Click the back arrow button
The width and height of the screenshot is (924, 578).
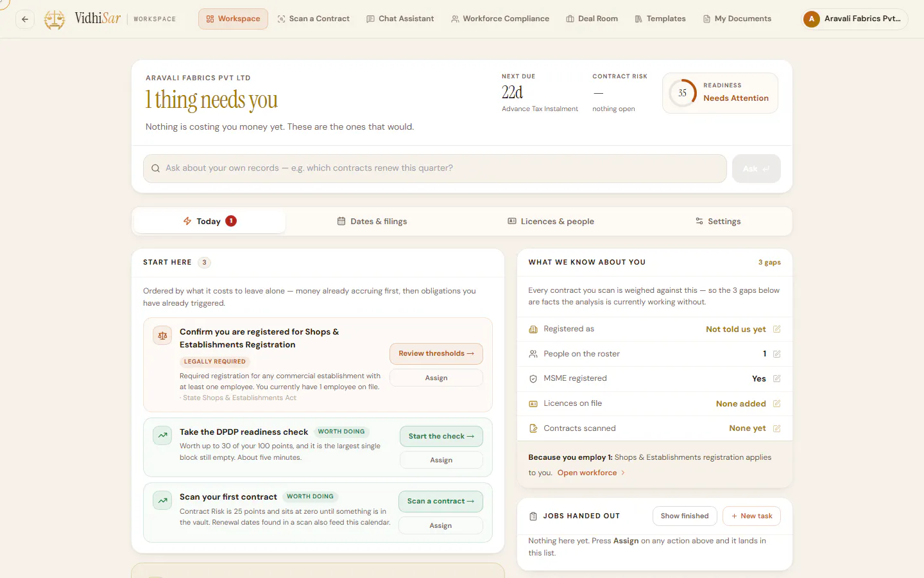[x=25, y=19]
